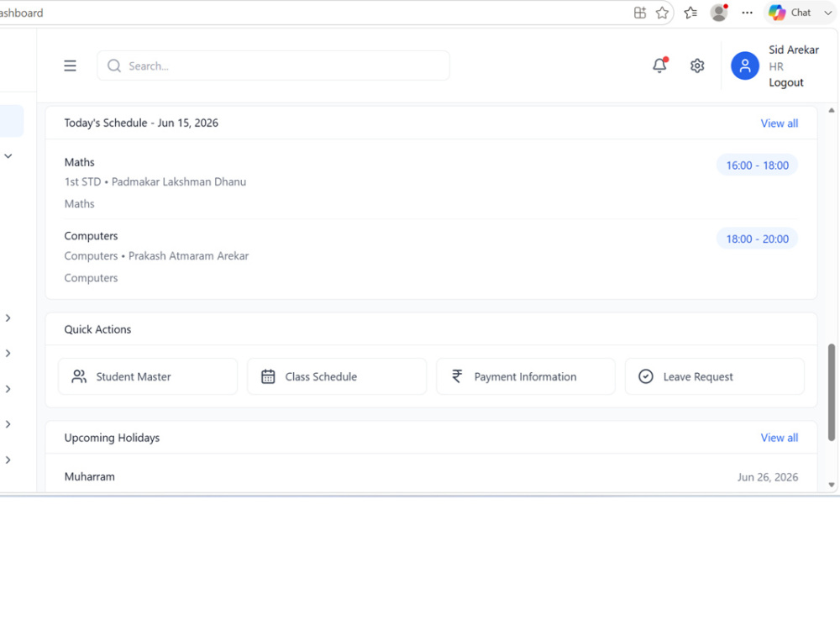Open the hamburger menu icon

[70, 66]
